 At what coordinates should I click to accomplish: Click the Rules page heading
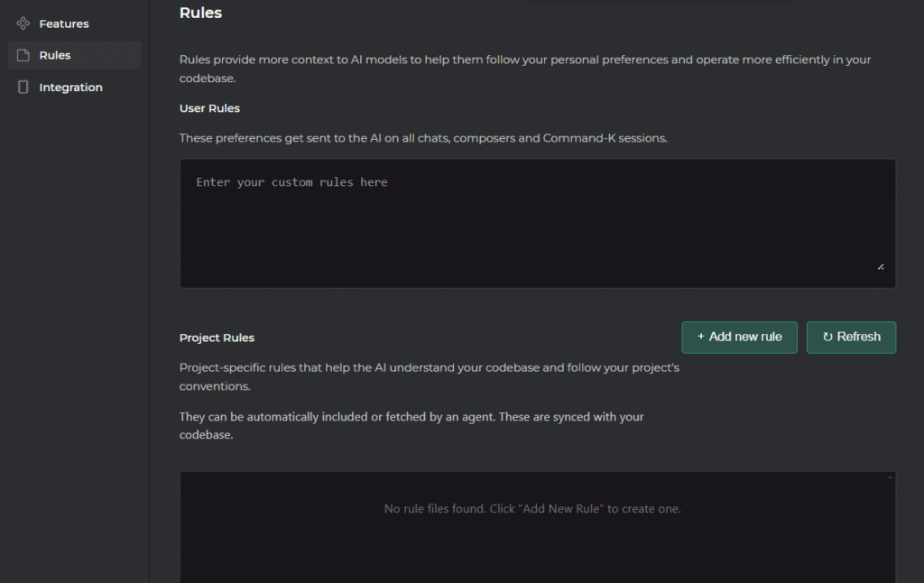click(x=200, y=13)
